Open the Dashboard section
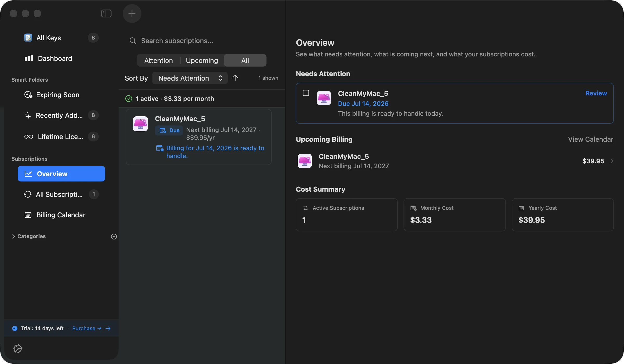Viewport: 624px width, 364px height. click(61, 58)
